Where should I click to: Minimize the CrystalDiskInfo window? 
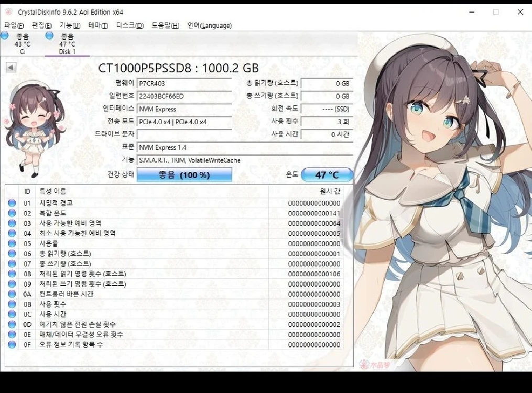tap(472, 12)
